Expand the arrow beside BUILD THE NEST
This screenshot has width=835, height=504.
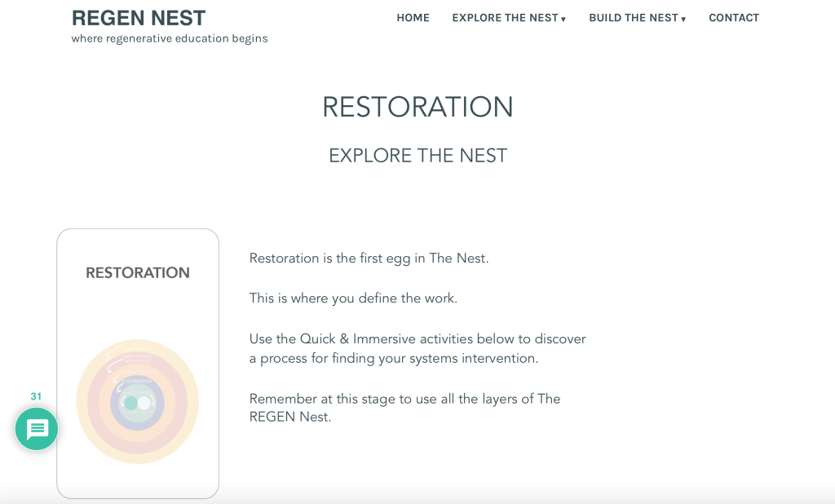click(x=684, y=19)
